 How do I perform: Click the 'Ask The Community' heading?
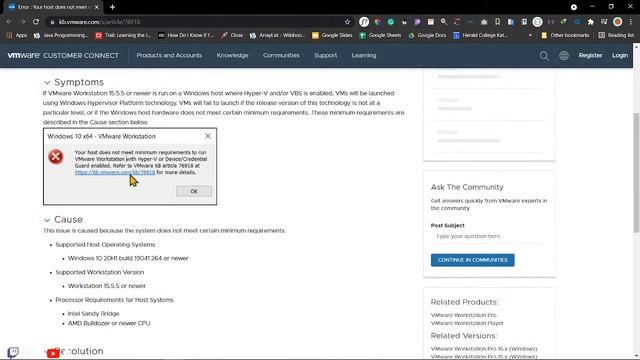[467, 187]
